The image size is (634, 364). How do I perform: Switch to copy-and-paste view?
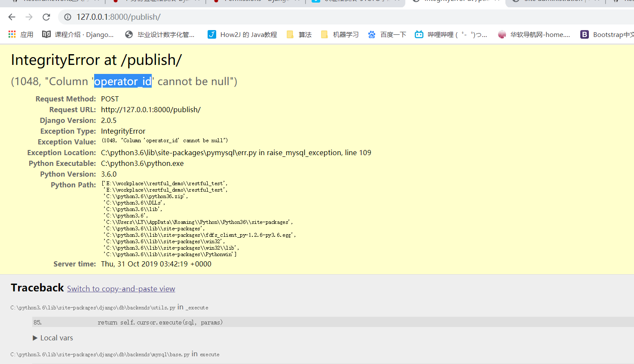coord(121,289)
